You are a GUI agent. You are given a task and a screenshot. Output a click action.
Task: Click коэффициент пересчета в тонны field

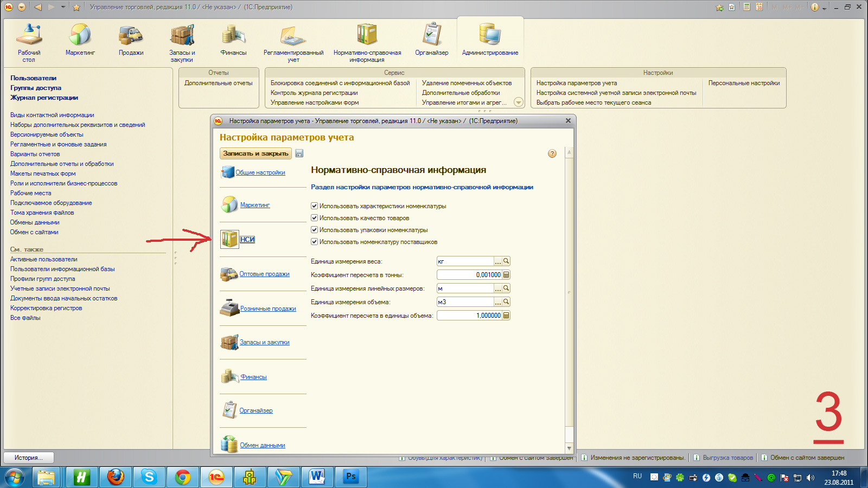469,275
